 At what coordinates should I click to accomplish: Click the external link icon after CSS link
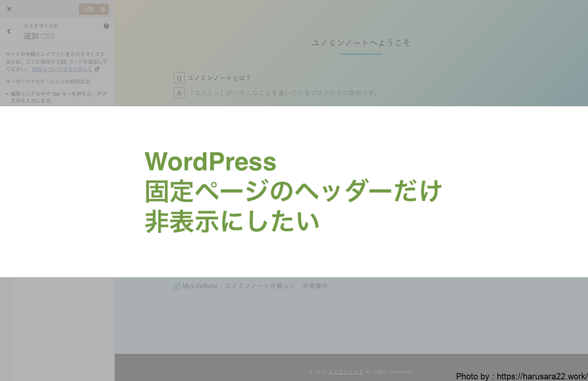[97, 69]
